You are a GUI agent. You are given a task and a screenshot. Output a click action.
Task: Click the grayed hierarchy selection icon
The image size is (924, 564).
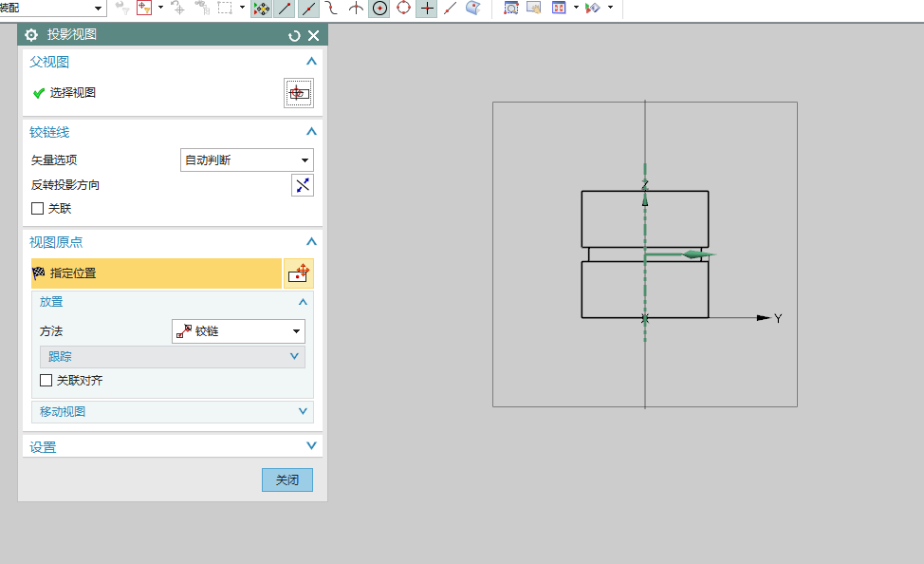point(202,8)
